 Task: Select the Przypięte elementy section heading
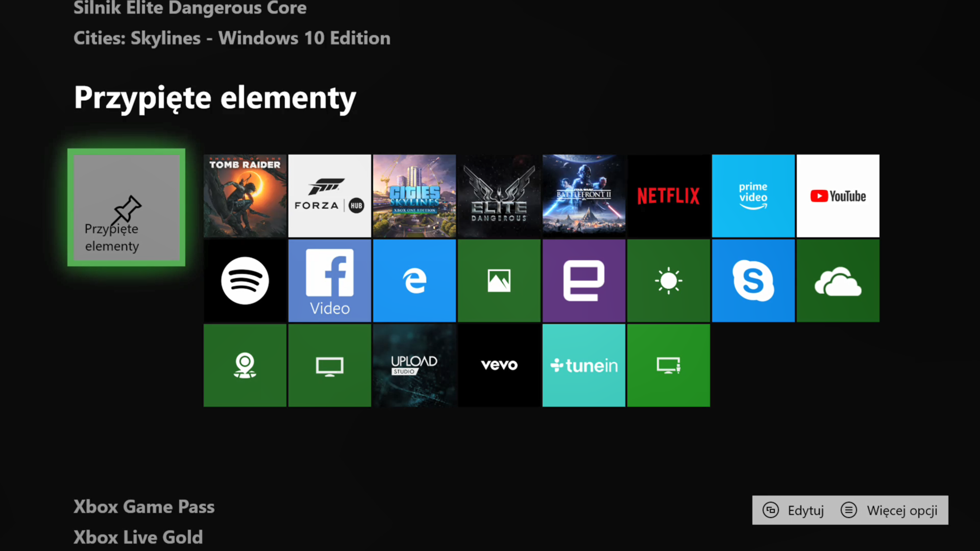215,98
